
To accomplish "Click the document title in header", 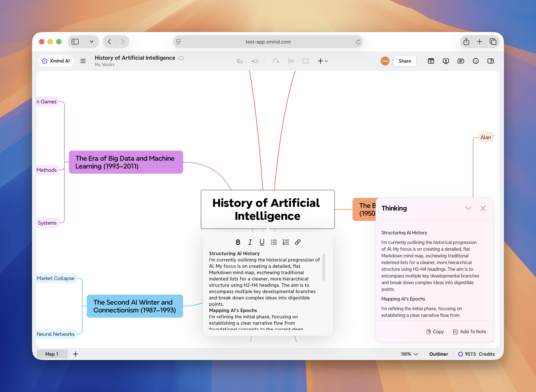I will [135, 58].
